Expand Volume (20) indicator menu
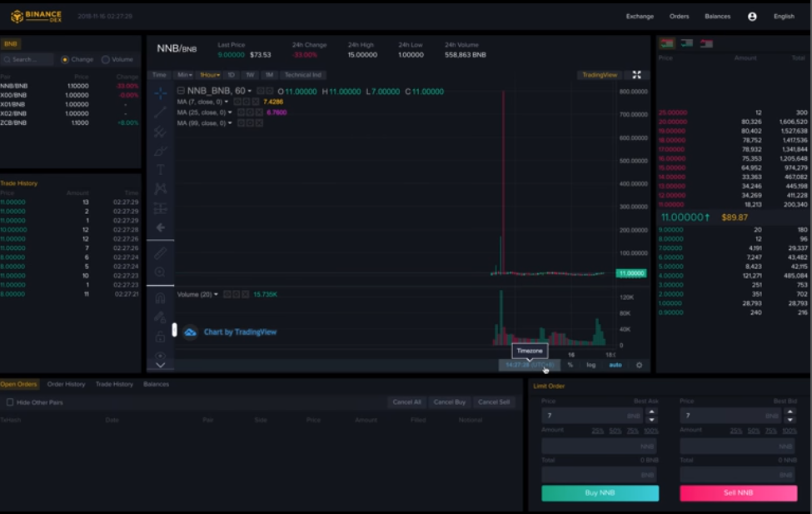The height and width of the screenshot is (514, 812). point(216,294)
